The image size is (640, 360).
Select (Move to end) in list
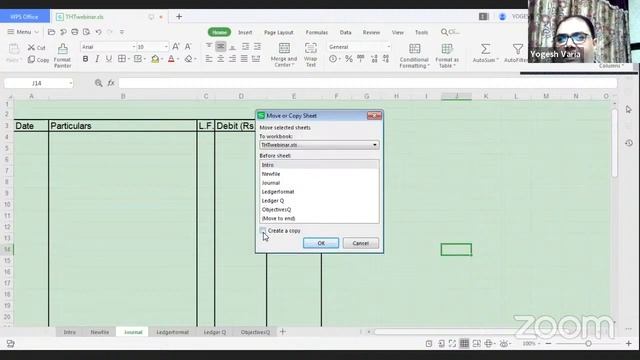click(319, 218)
